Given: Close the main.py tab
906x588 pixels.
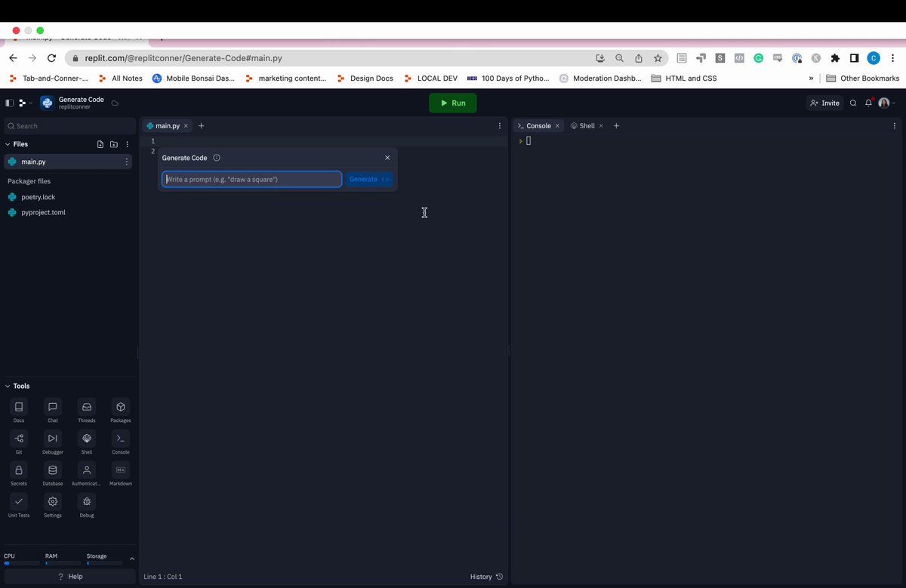Looking at the screenshot, I should (x=186, y=126).
